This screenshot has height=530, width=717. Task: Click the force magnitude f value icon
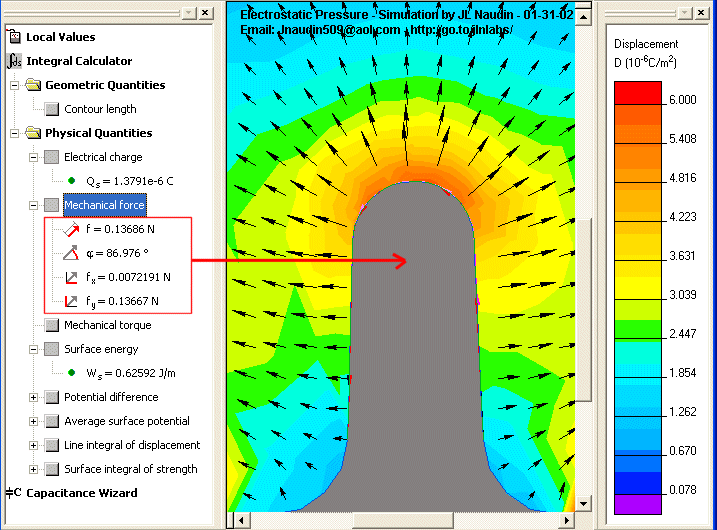pyautogui.click(x=71, y=229)
